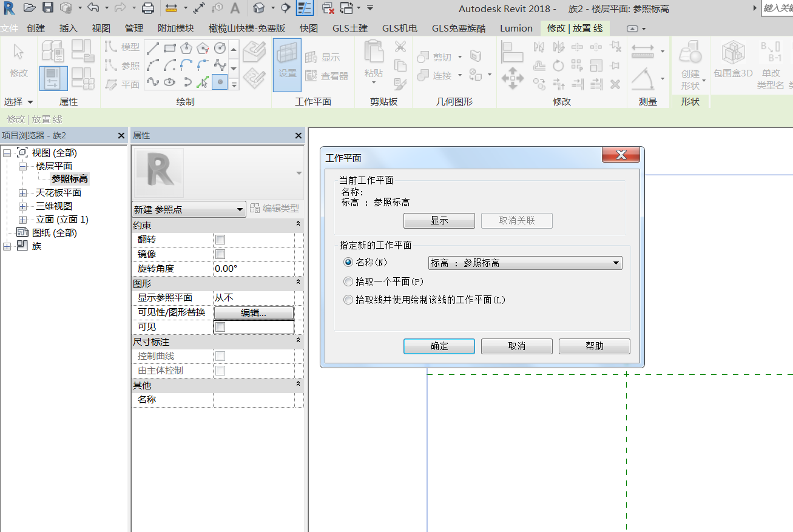Screen dimensions: 793x532
Task: Select the 拾取一个平面(P) radio option
Action: coord(348,281)
